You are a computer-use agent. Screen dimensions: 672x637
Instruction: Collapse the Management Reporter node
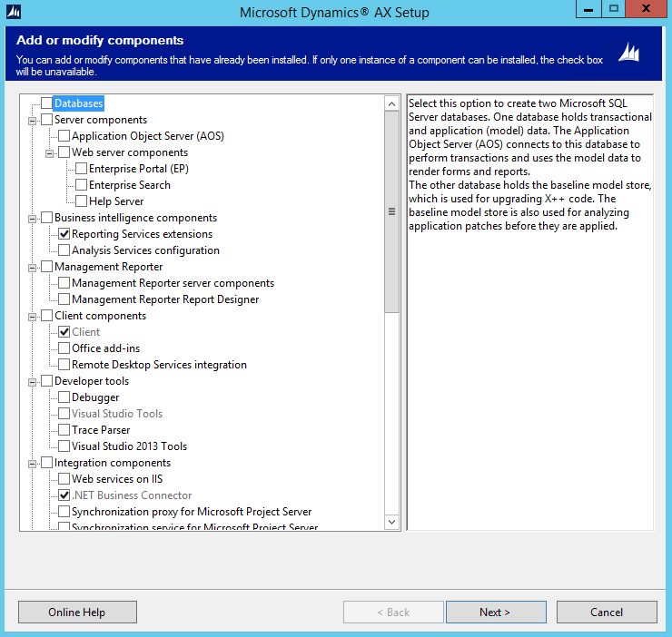point(32,269)
